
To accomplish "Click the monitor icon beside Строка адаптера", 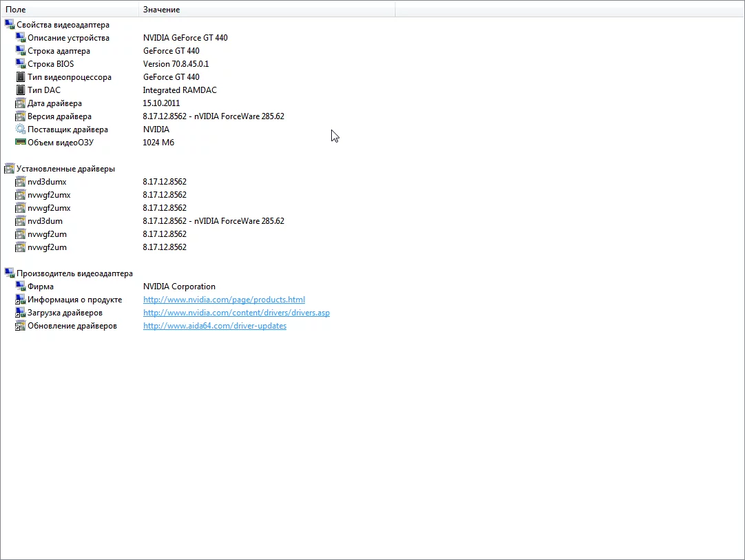I will point(21,50).
